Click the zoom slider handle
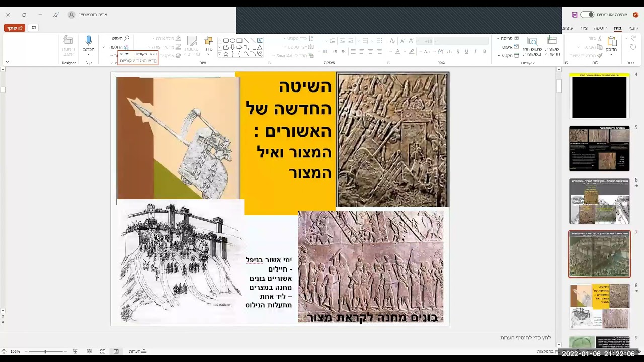The width and height of the screenshot is (644, 362). pyautogui.click(x=45, y=351)
